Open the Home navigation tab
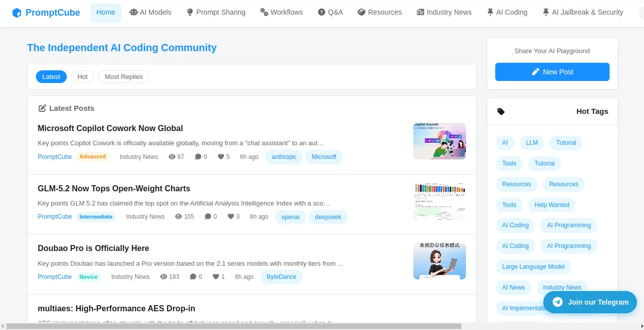This screenshot has width=644, height=330. pos(106,13)
